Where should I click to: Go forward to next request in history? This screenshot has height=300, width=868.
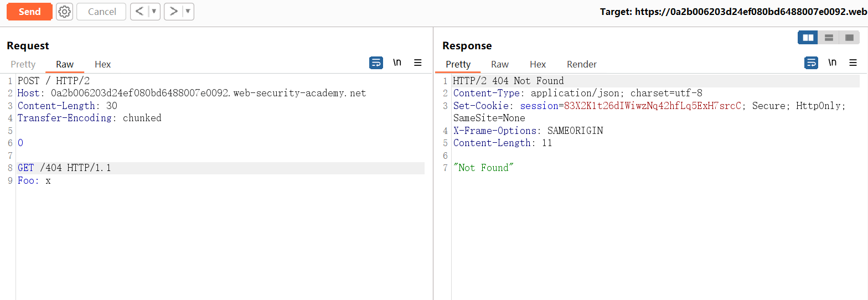coord(174,12)
